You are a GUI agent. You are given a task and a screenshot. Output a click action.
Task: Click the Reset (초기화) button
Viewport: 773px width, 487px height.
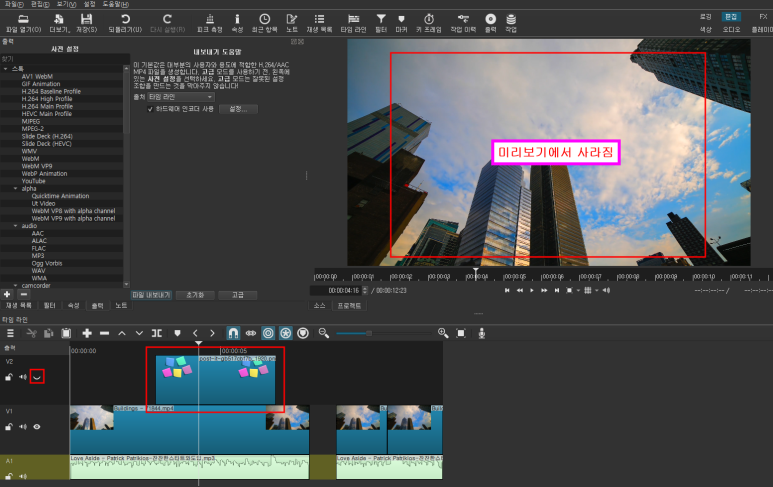pyautogui.click(x=195, y=295)
